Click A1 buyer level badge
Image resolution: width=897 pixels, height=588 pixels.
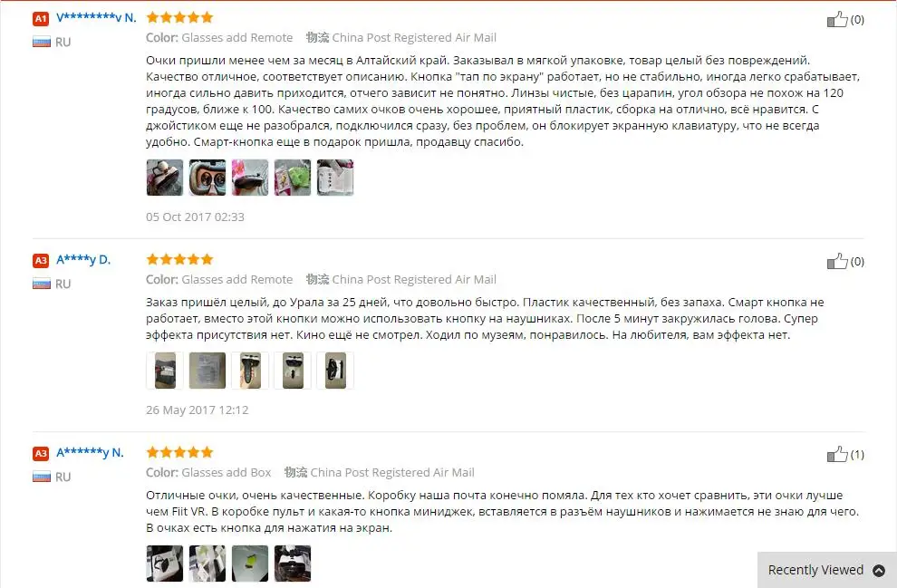[41, 18]
